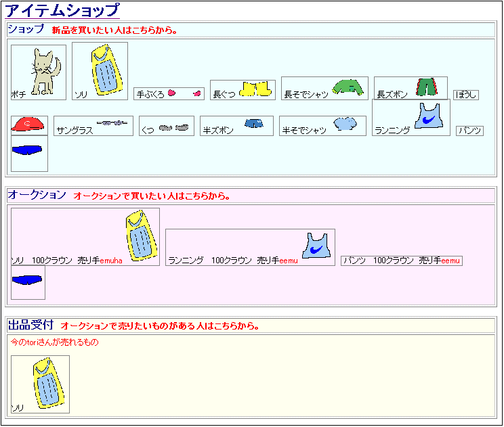Click the text 新品を買いたい人はこちらから。
Image resolution: width=504 pixels, height=427 pixels.
114,30
